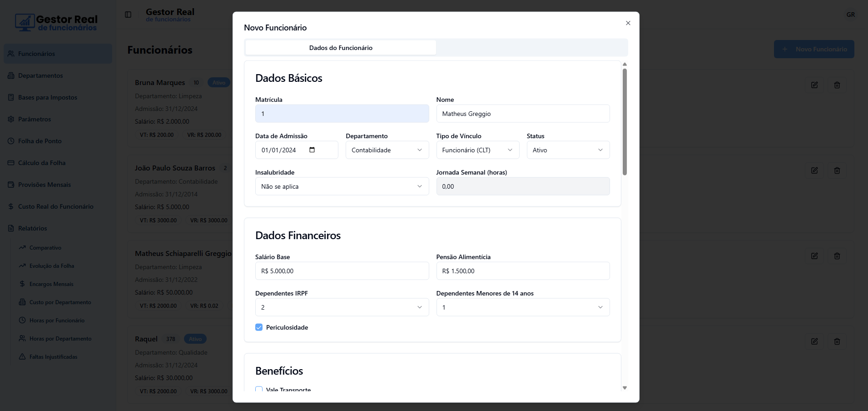Open Faltas Injustificadas report
This screenshot has height=411, width=868.
(63, 357)
